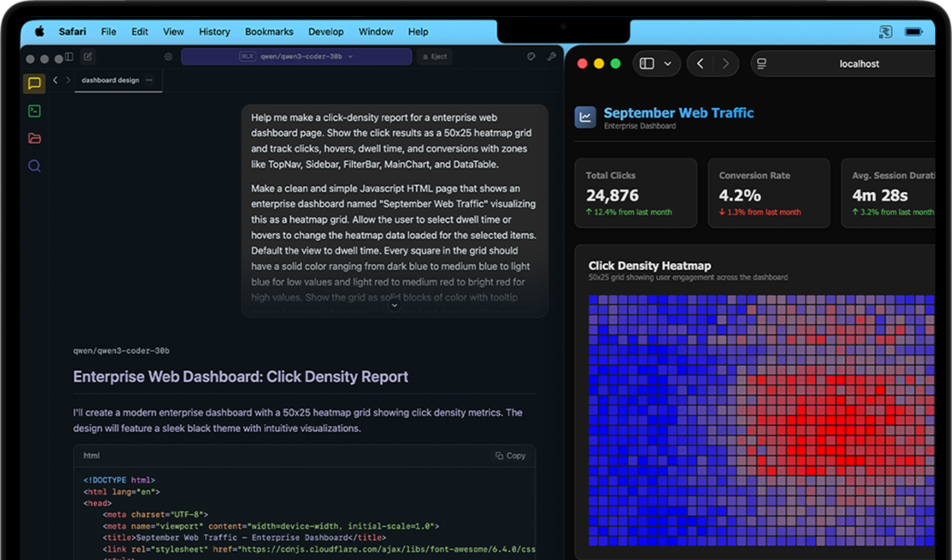Click the wrench settings icon
The image size is (952, 560).
552,57
